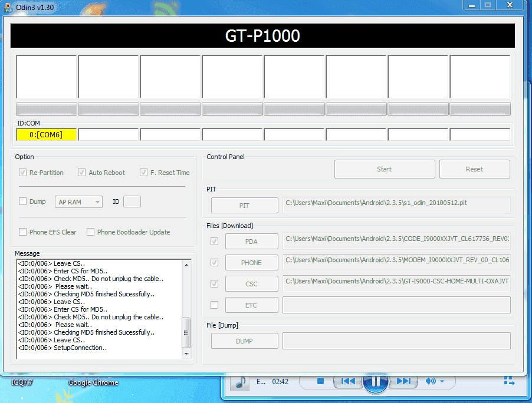
Task: Uncheck the PDA file checkbox
Action: (x=215, y=242)
